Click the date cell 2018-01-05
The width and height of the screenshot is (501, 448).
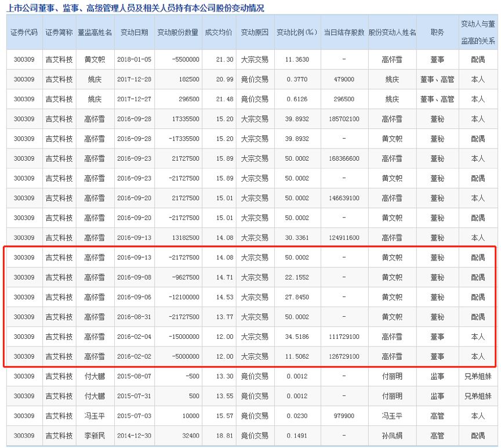tap(135, 59)
